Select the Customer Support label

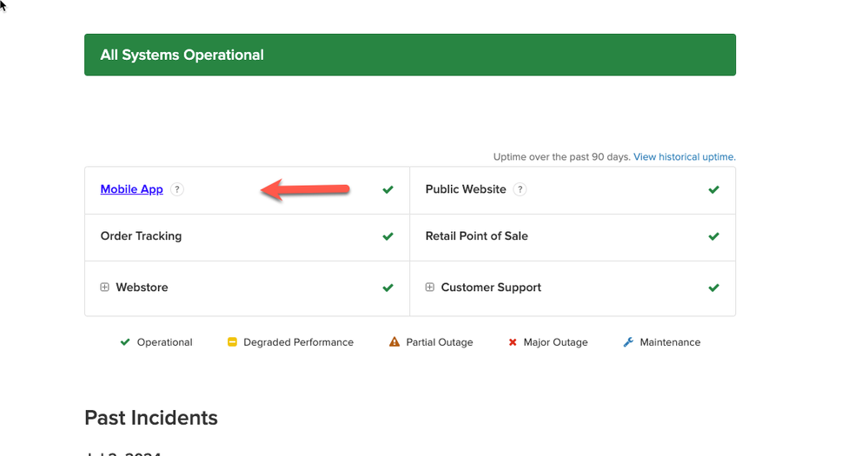[491, 287]
